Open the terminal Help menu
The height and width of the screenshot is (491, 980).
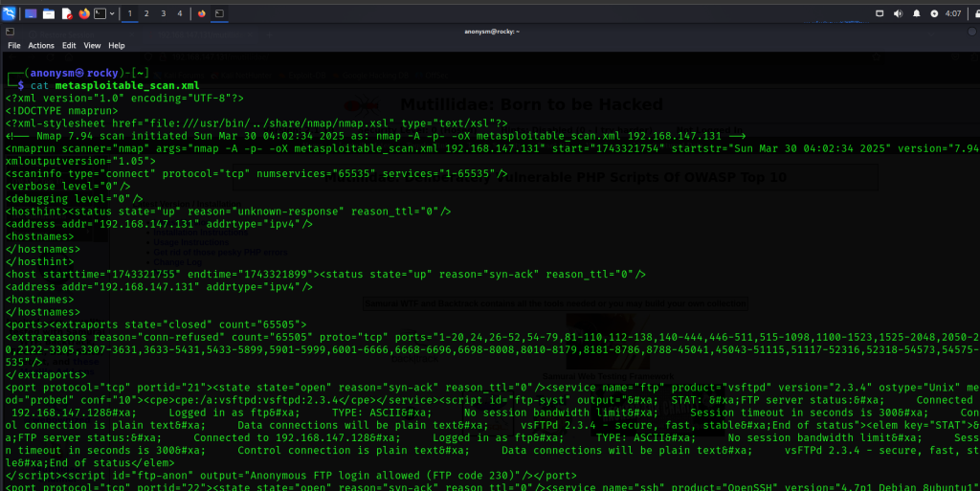tap(116, 46)
